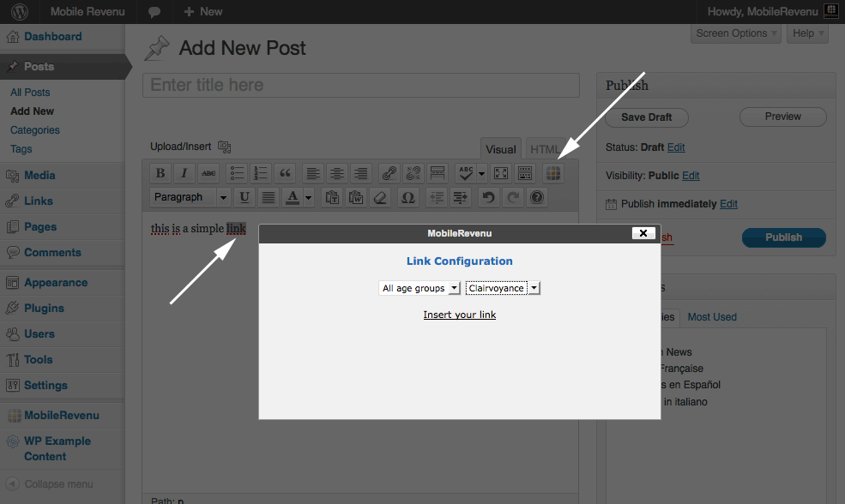The width and height of the screenshot is (845, 504).
Task: Apply blockquote formatting
Action: (x=285, y=173)
